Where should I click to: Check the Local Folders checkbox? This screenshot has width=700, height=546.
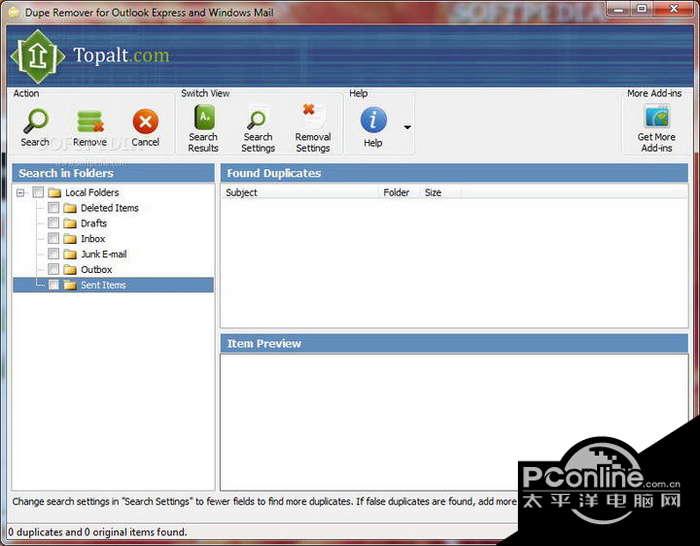(38, 192)
